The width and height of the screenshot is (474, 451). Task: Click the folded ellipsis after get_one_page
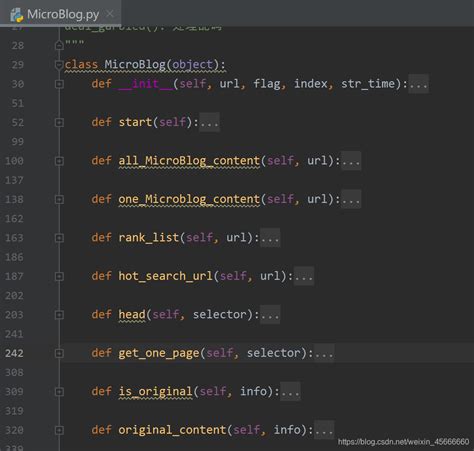click(x=324, y=353)
